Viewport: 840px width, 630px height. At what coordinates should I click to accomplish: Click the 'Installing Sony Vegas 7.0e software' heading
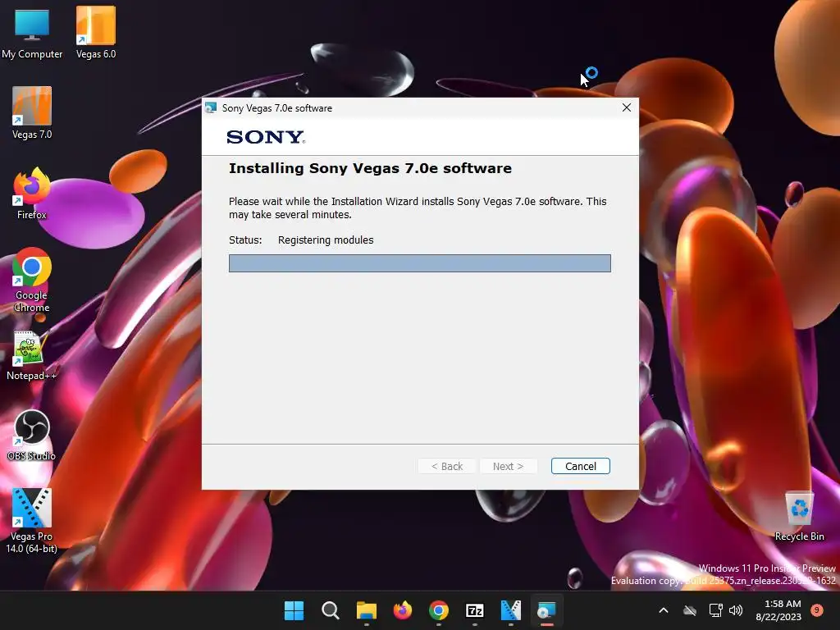(370, 168)
